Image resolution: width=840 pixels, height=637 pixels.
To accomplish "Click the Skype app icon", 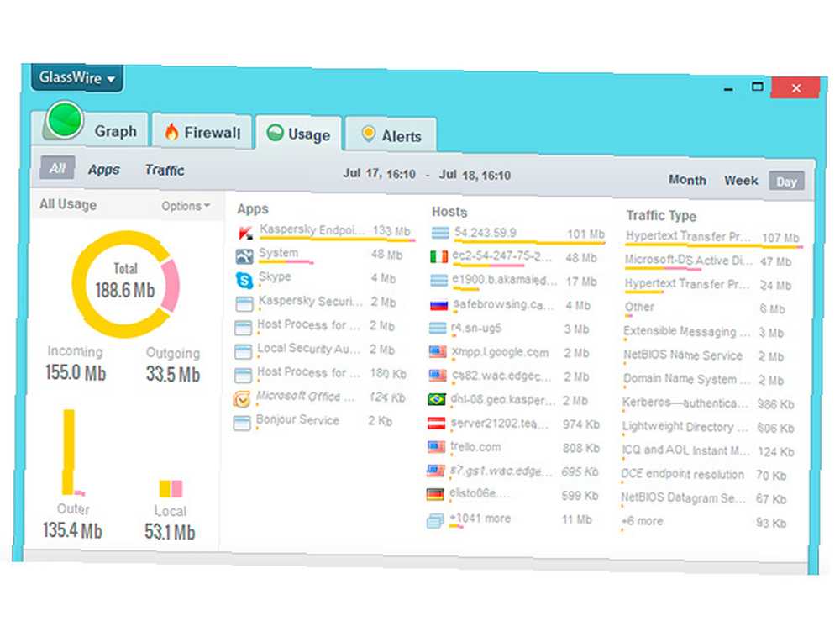I will click(x=244, y=280).
